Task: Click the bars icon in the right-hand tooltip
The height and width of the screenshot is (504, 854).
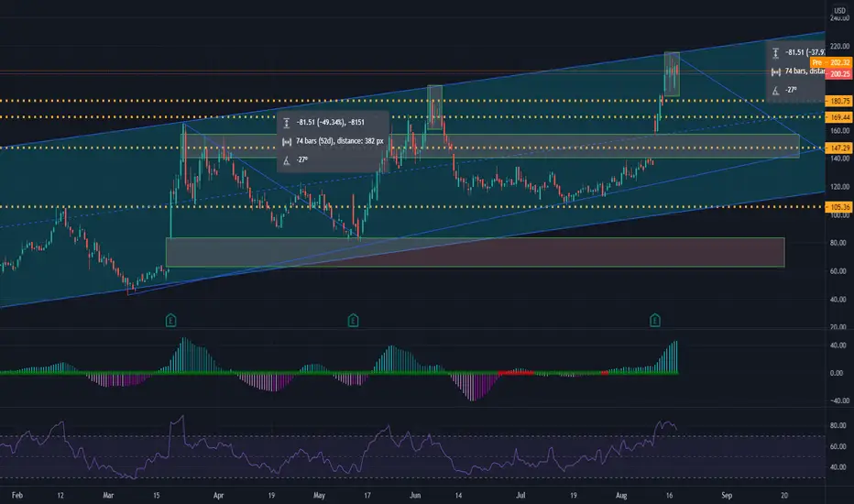Action: click(x=775, y=71)
